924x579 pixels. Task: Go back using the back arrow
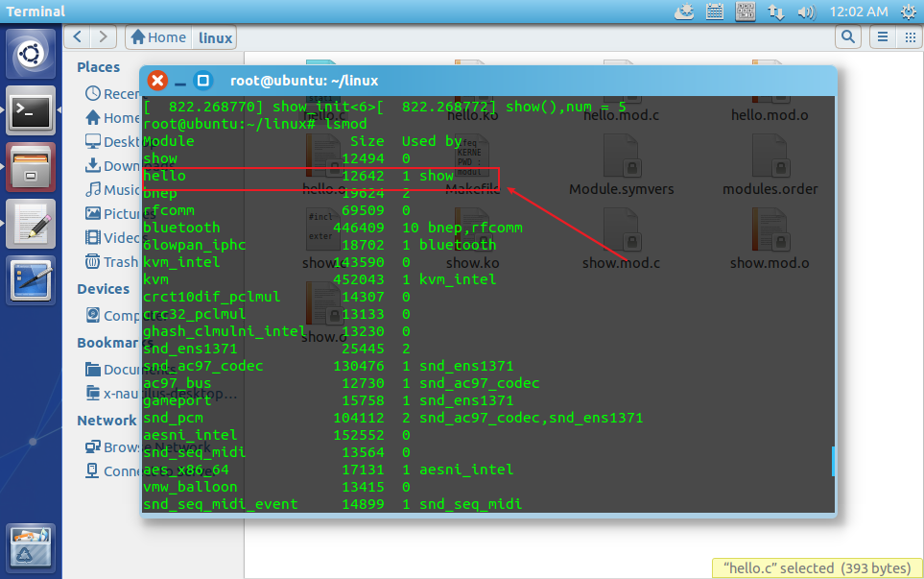76,36
